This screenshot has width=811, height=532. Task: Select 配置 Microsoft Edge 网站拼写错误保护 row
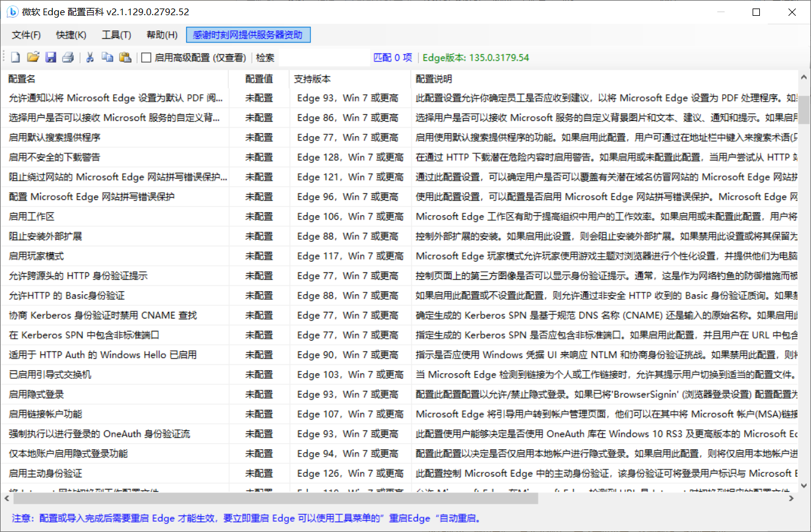click(400, 196)
